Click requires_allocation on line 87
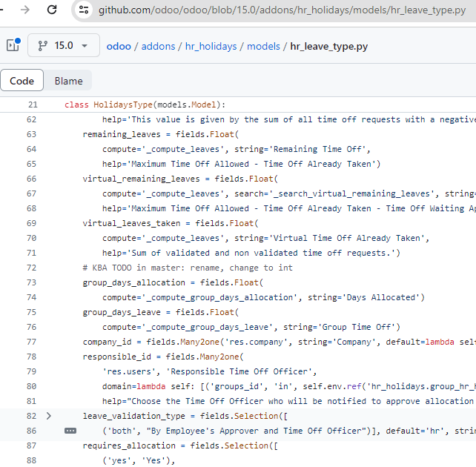476x467 pixels. pos(129,446)
